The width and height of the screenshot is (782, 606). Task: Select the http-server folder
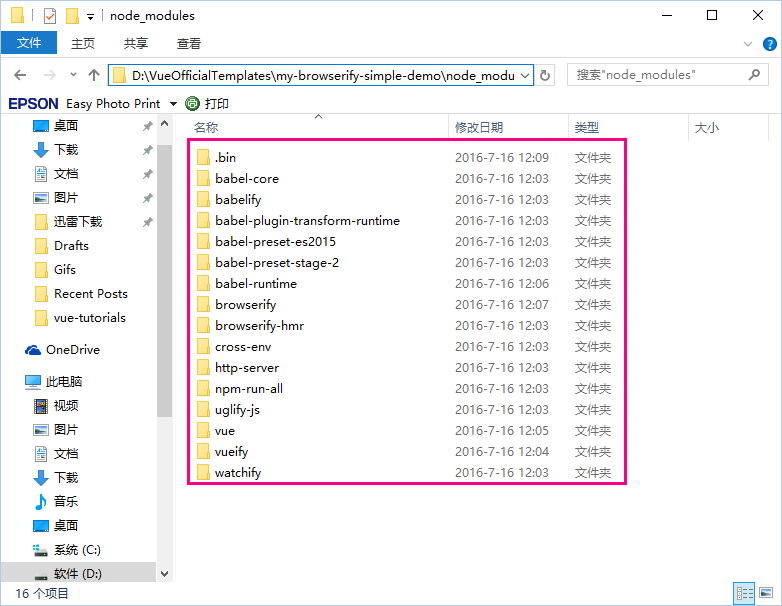coord(247,368)
